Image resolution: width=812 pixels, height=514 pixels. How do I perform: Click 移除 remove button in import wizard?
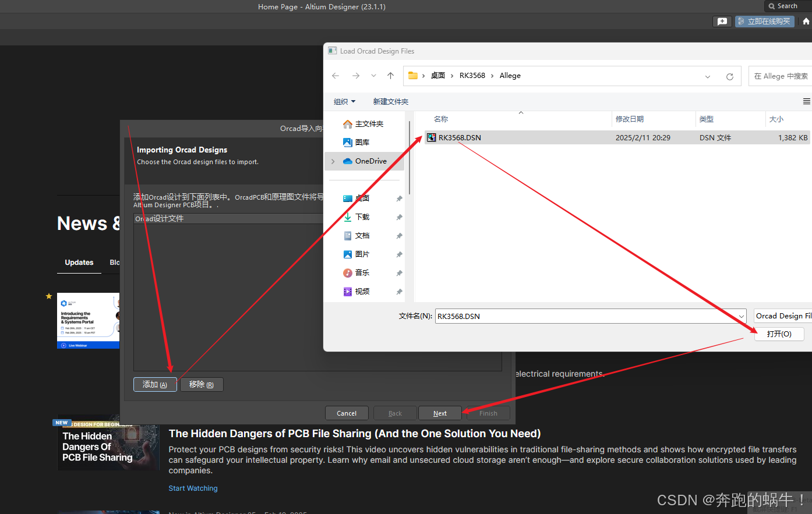tap(202, 385)
